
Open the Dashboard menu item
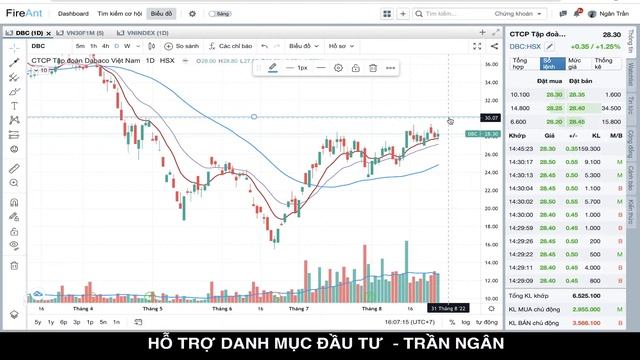click(x=73, y=13)
